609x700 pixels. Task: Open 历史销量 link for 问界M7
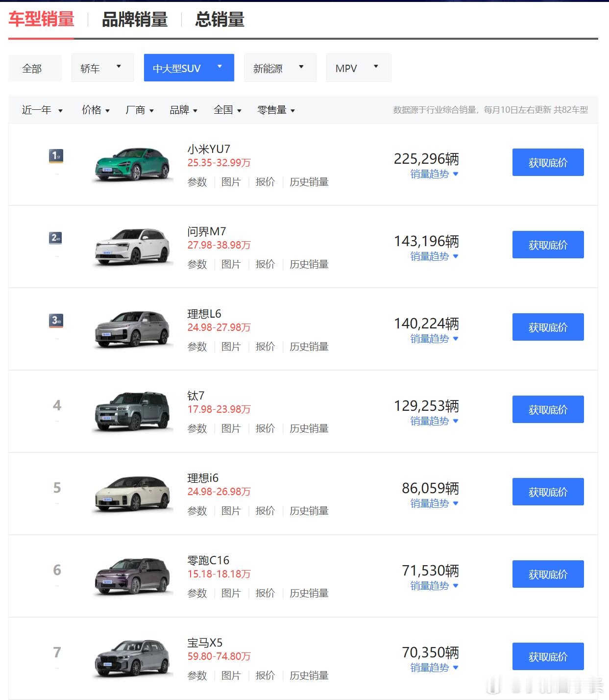309,264
